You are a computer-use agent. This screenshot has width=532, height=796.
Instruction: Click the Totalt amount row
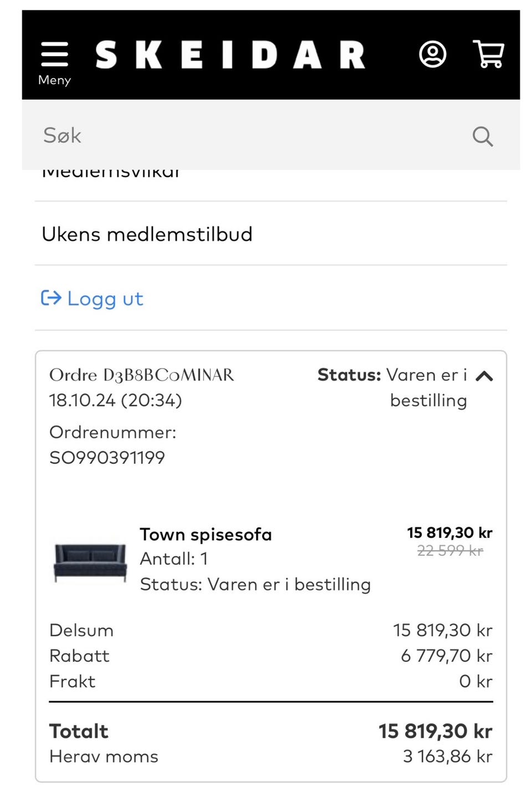point(271,731)
